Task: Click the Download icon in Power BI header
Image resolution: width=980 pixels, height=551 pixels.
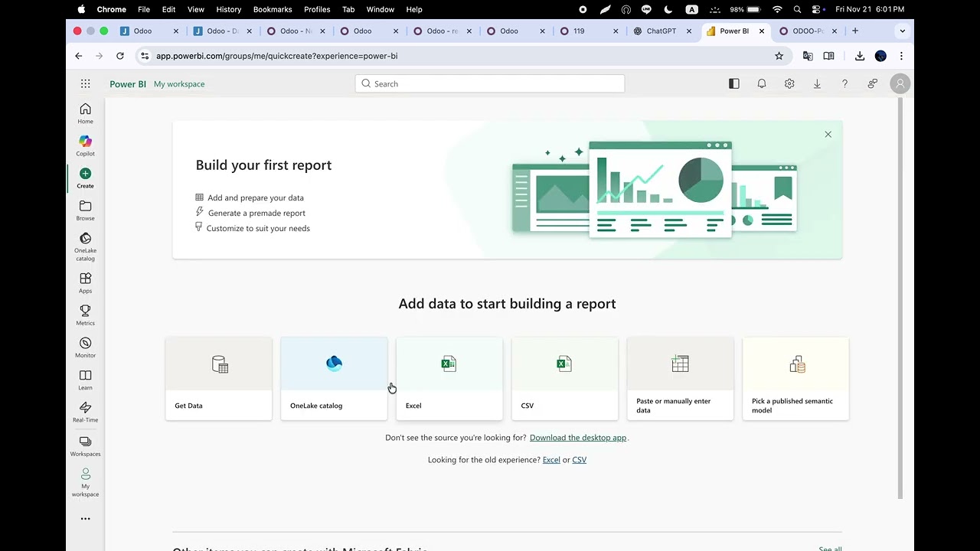Action: coord(817,84)
